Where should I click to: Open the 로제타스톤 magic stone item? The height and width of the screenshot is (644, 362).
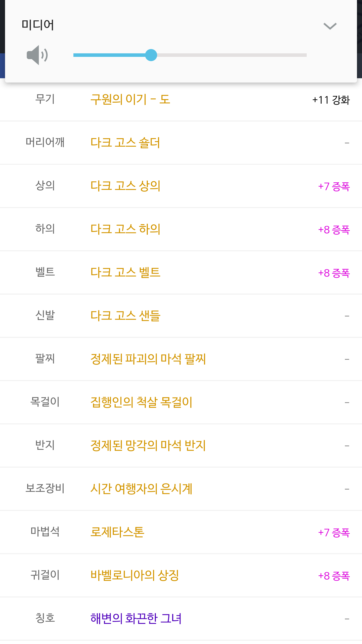pos(117,532)
